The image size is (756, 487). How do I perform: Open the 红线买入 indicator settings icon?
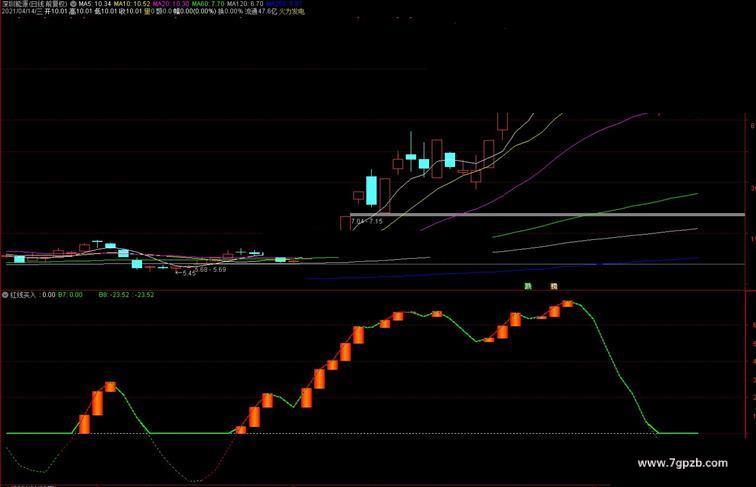click(x=5, y=295)
